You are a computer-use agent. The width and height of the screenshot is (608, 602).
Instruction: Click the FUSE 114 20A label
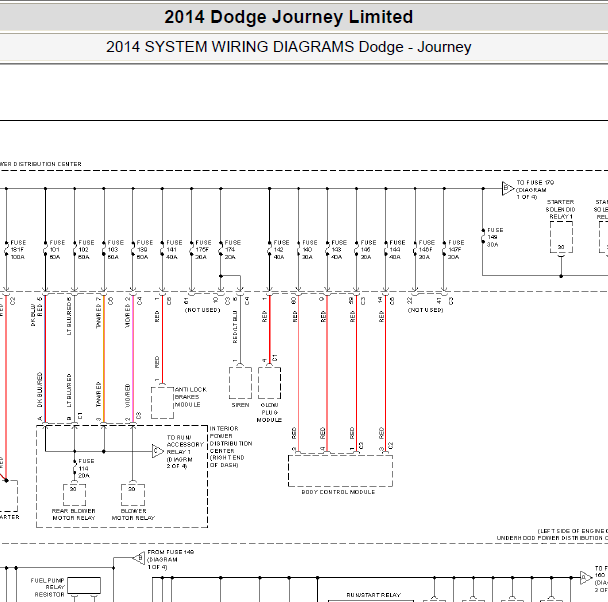click(x=86, y=468)
